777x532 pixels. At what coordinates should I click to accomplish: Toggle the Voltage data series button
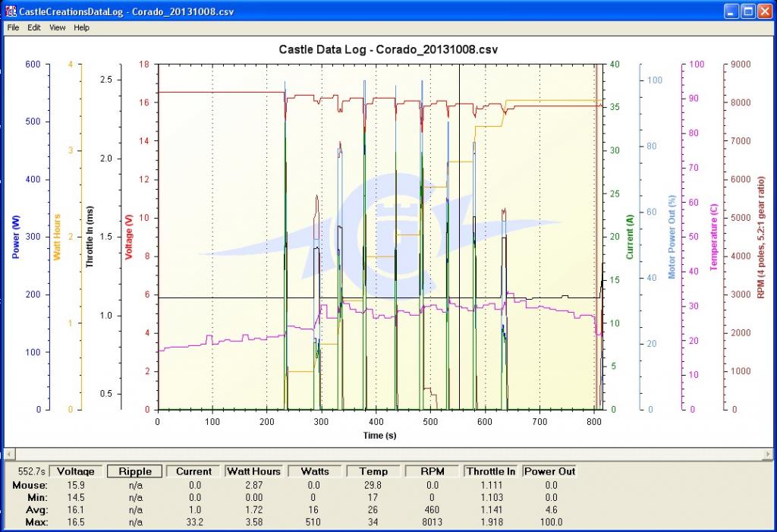pyautogui.click(x=75, y=471)
